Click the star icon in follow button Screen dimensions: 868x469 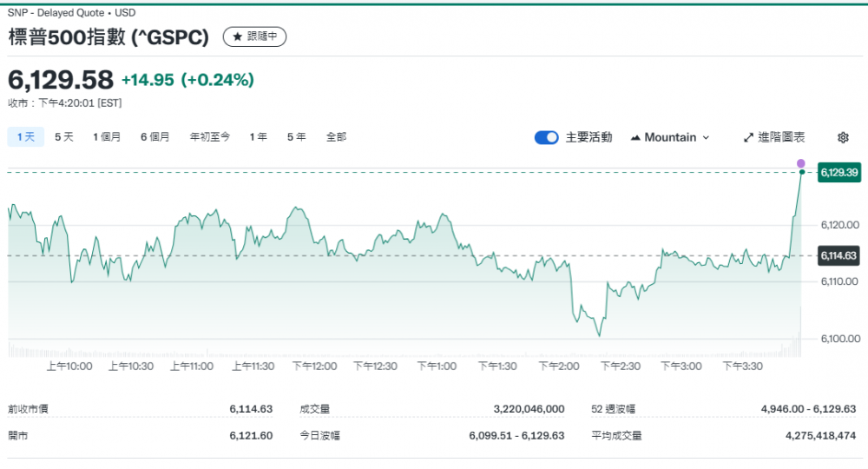point(237,36)
